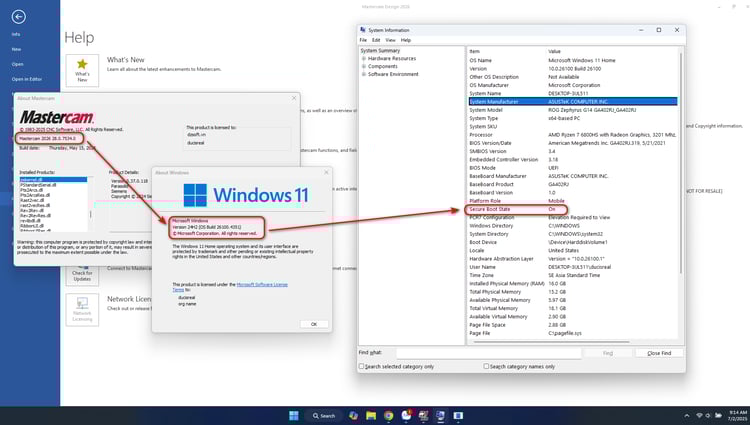
Task: Select New in the Mastercam backstage
Action: [16, 49]
